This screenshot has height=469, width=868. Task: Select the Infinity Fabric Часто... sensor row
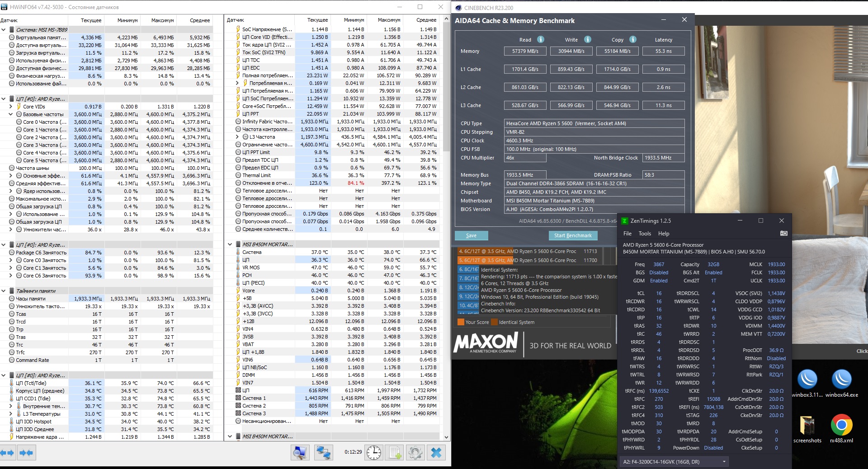click(x=332, y=122)
